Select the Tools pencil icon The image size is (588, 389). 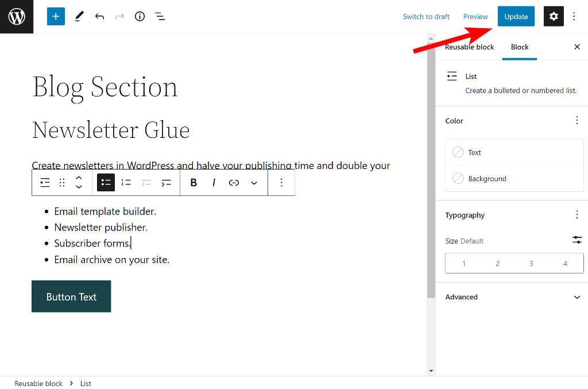coord(79,16)
